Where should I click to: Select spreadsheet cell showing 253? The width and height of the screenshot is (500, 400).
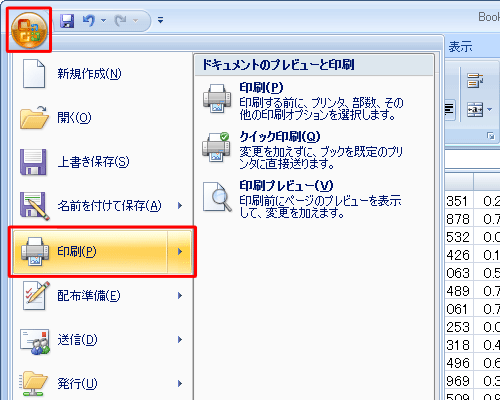(x=459, y=327)
